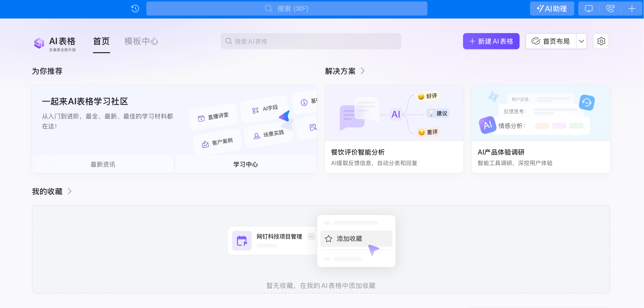Expand the 我的收藏 section chevron
Viewport: 644px width, 308px height.
pyautogui.click(x=70, y=191)
